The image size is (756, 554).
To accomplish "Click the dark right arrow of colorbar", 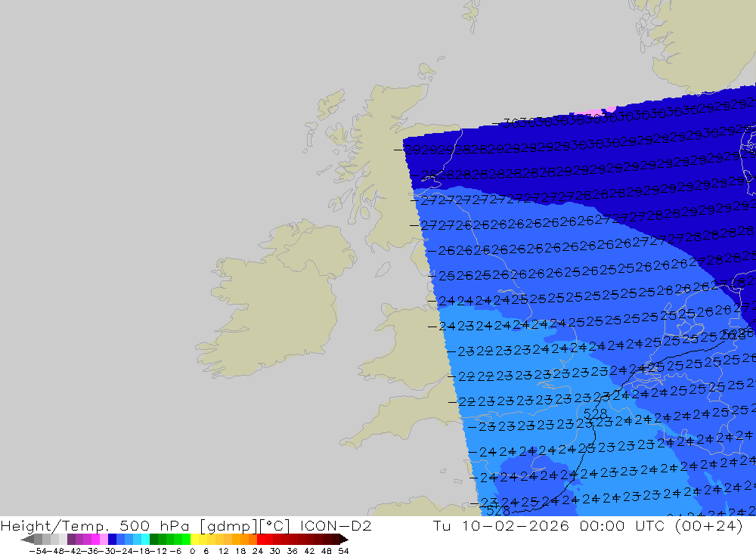I will click(344, 539).
